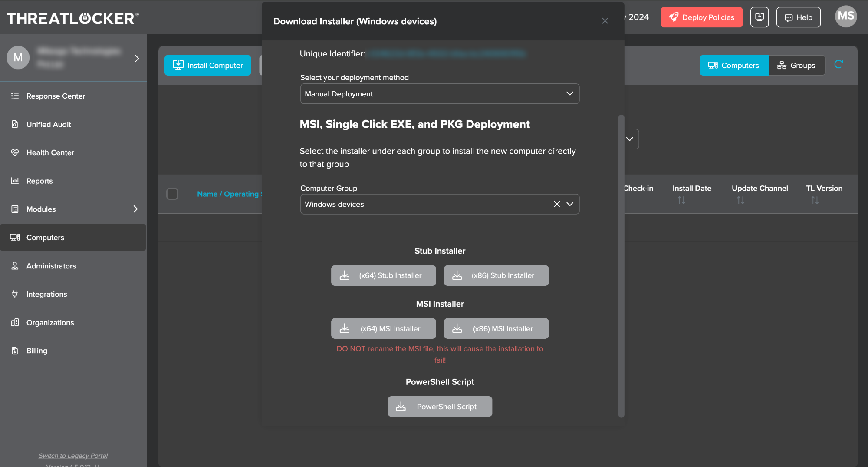Open the Reports section
This screenshot has width=868, height=467.
point(73,181)
